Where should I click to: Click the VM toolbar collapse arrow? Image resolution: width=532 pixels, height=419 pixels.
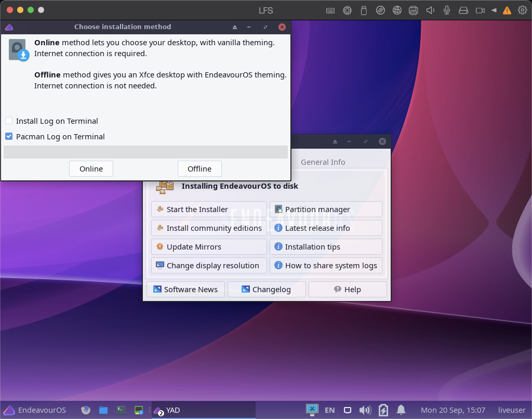click(x=494, y=10)
